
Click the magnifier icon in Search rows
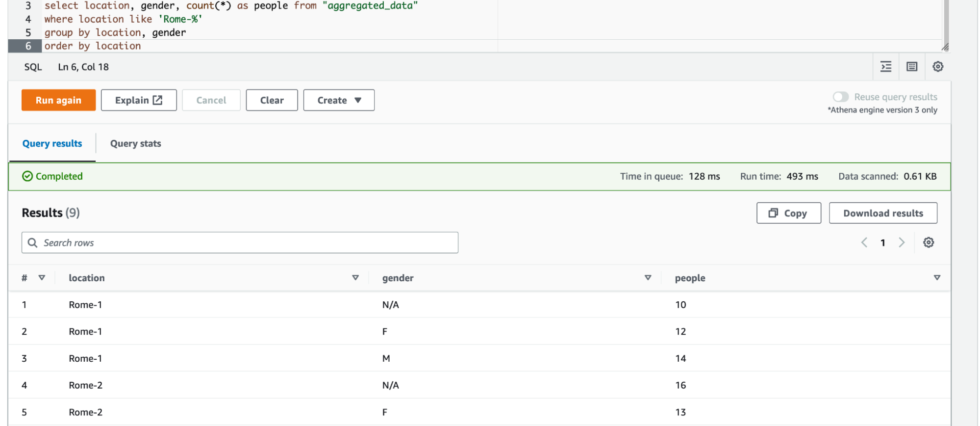[x=32, y=243]
